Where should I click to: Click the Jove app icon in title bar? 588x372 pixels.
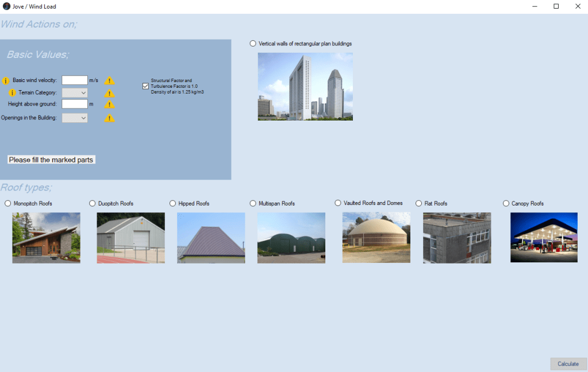click(6, 6)
